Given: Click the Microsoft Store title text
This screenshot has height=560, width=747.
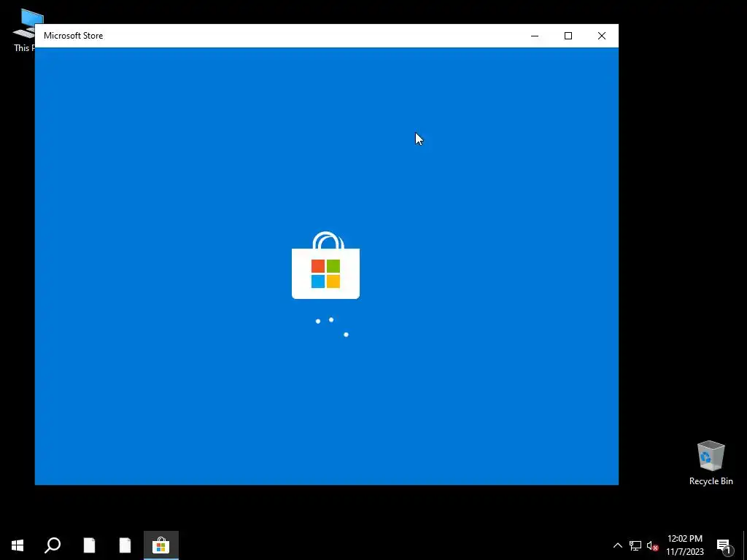Looking at the screenshot, I should click(74, 36).
